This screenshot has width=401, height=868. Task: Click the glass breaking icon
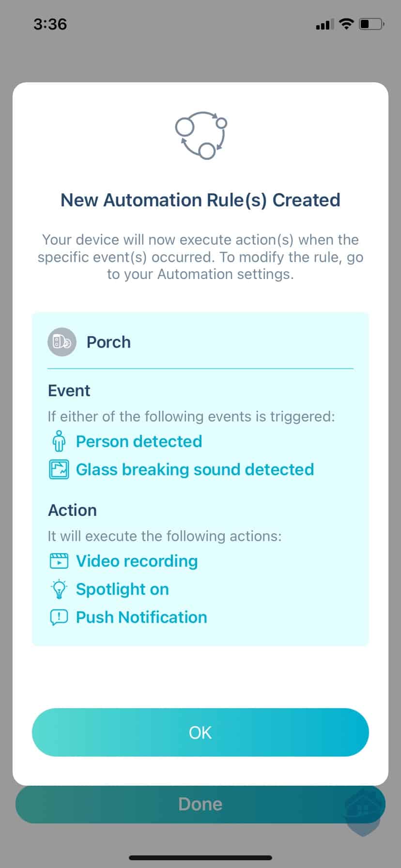pyautogui.click(x=59, y=469)
